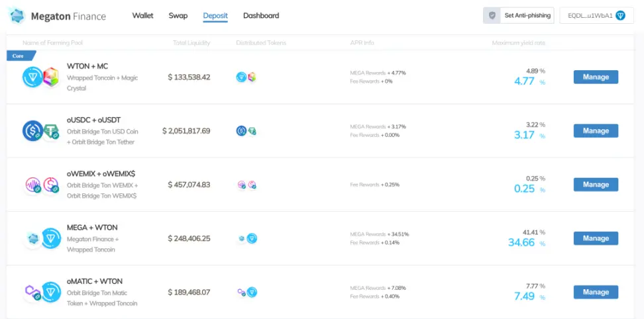Click the oUSDT Tether icon in oUSDC + oUSDT row
This screenshot has height=319, width=644.
point(51,131)
